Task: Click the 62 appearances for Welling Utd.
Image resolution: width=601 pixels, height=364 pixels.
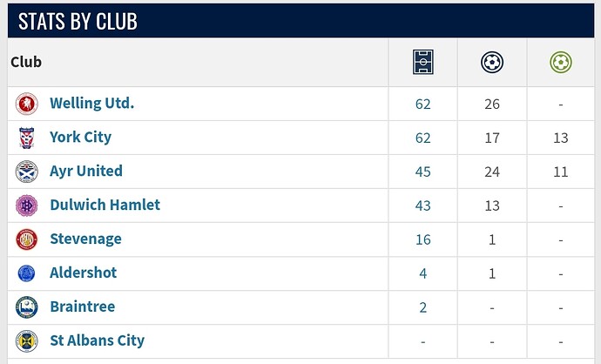Action: coord(422,104)
